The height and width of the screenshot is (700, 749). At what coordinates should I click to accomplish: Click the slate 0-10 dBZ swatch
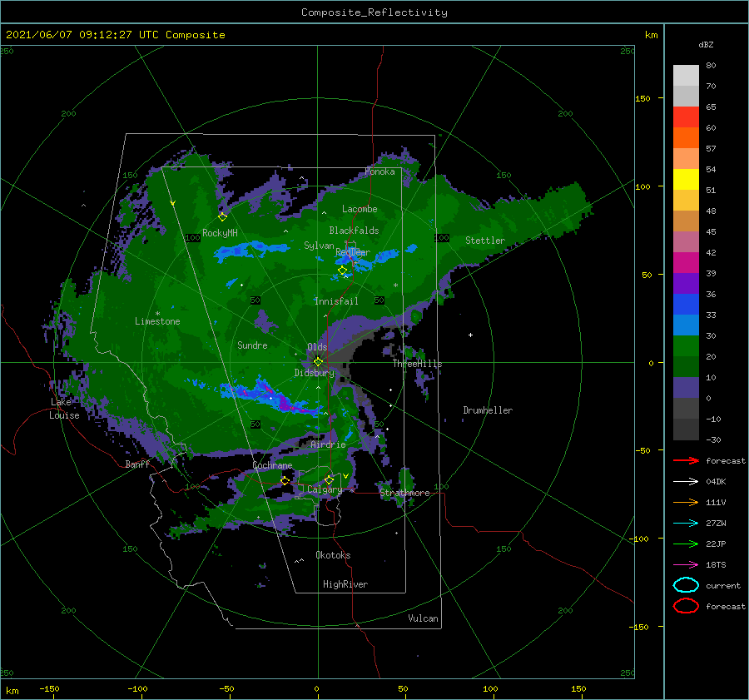686,388
